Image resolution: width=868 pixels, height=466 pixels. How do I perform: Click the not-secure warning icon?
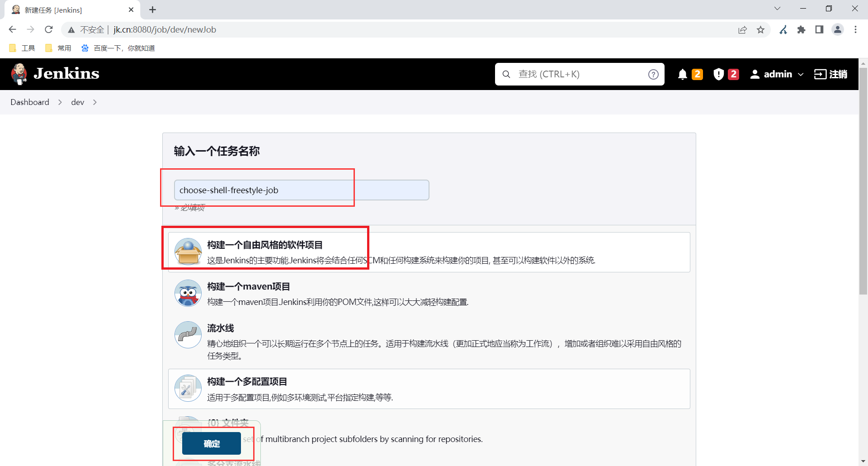click(71, 30)
